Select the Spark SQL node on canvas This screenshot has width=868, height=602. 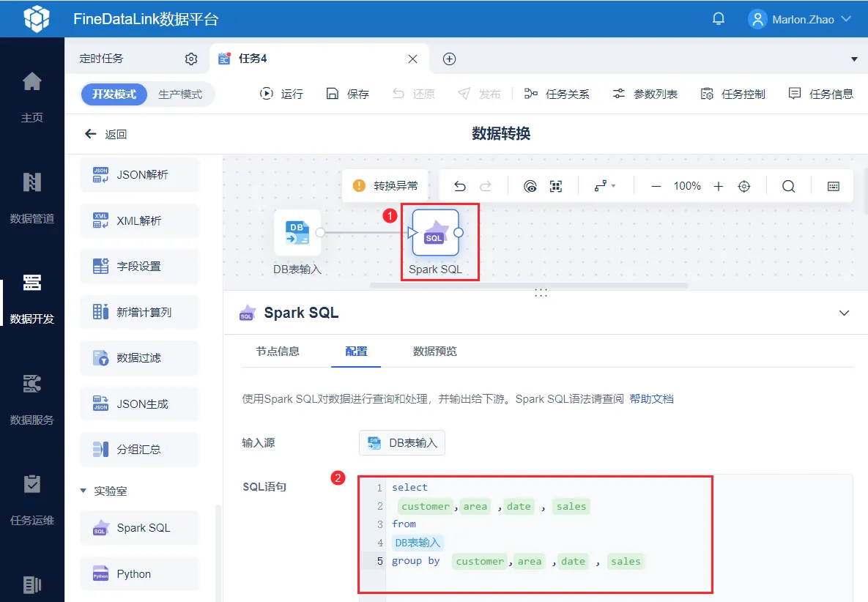point(436,232)
